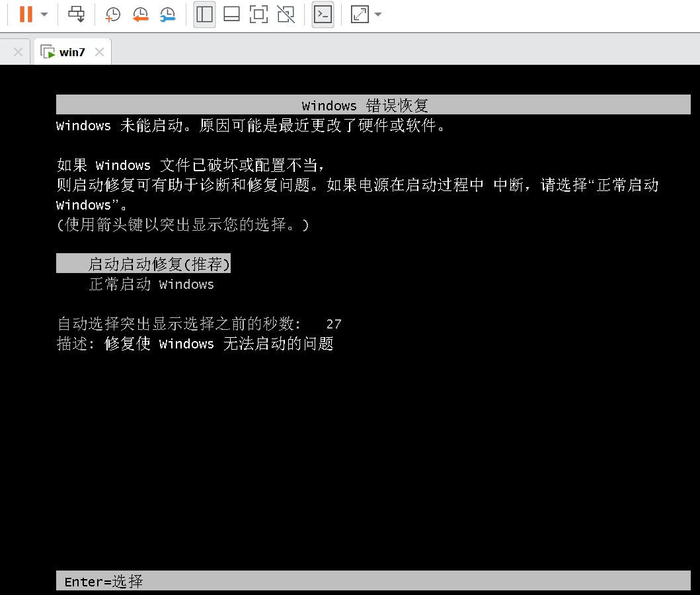The width and height of the screenshot is (700, 595).
Task: Fit the guest display to the window
Action: click(258, 14)
